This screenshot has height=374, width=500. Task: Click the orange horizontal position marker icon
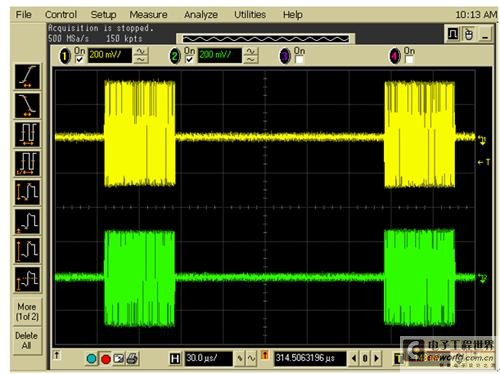tap(265, 355)
